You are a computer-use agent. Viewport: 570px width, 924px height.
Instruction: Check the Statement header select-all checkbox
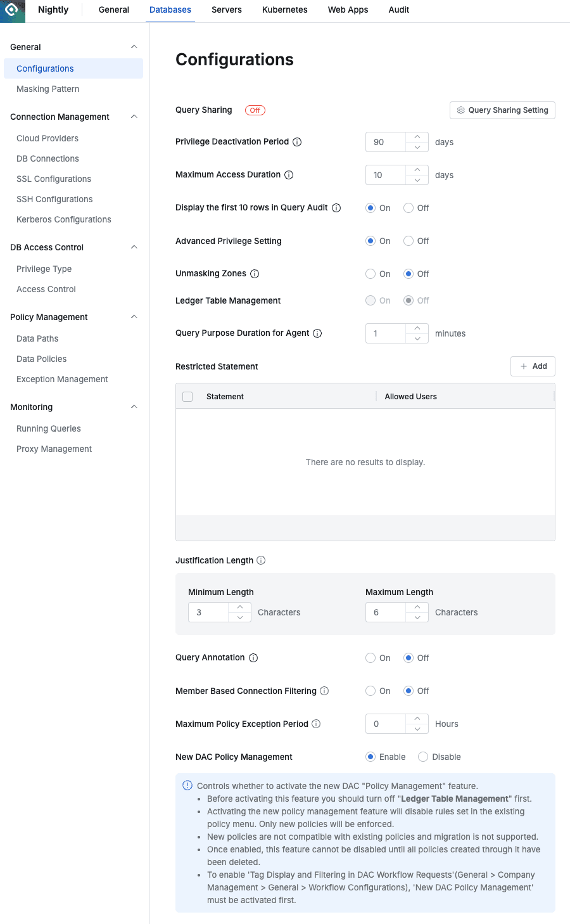click(x=187, y=397)
